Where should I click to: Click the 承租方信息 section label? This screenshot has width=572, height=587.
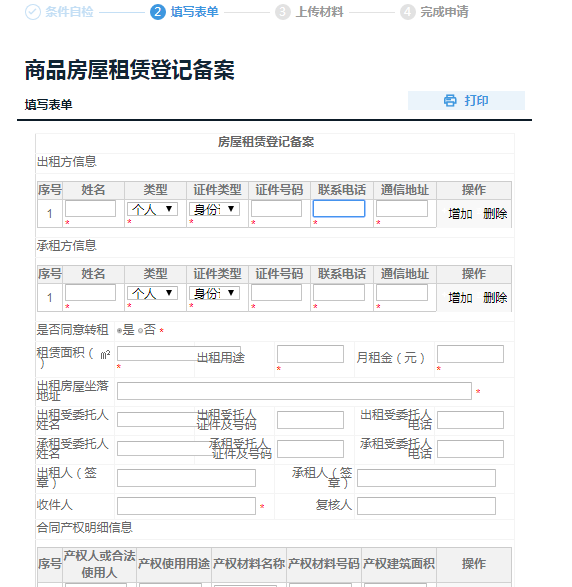(67, 246)
